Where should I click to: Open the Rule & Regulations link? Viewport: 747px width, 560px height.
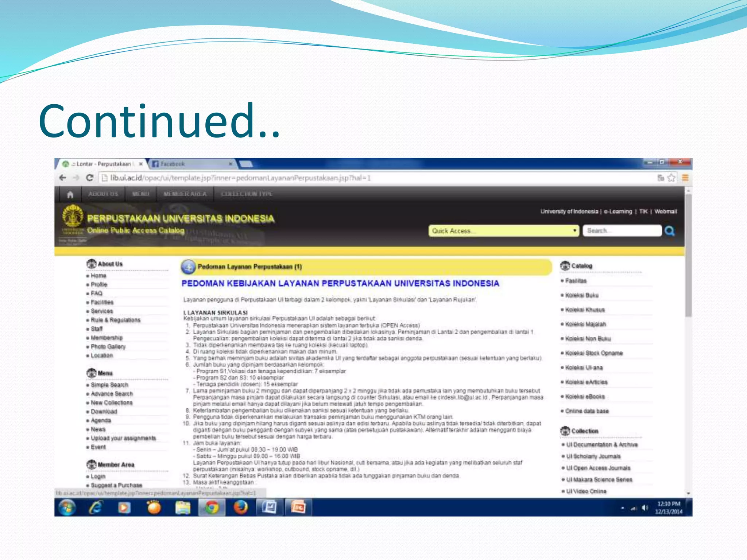115,320
